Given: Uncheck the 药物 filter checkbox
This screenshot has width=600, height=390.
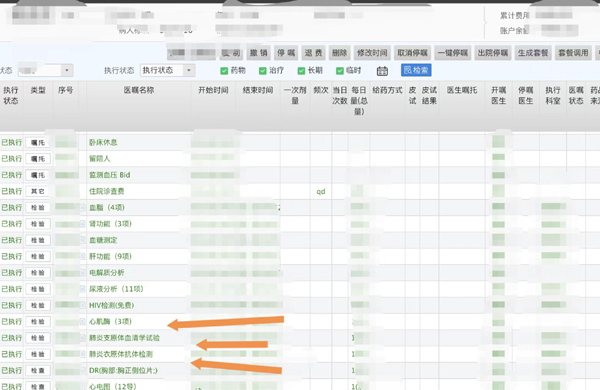Looking at the screenshot, I should [224, 70].
